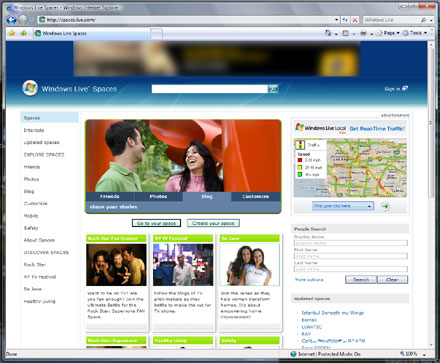
Task: Click the globe Internet zone icon in status bar
Action: [293, 354]
